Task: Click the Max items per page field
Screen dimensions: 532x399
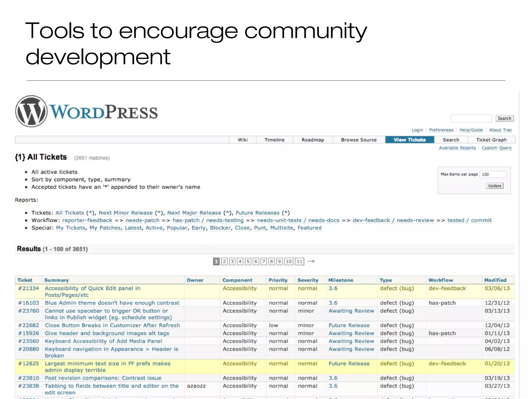Action: coord(493,174)
